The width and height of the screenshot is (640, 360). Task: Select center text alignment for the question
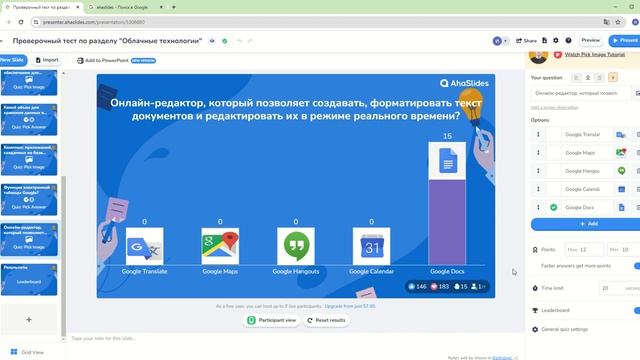click(588, 78)
